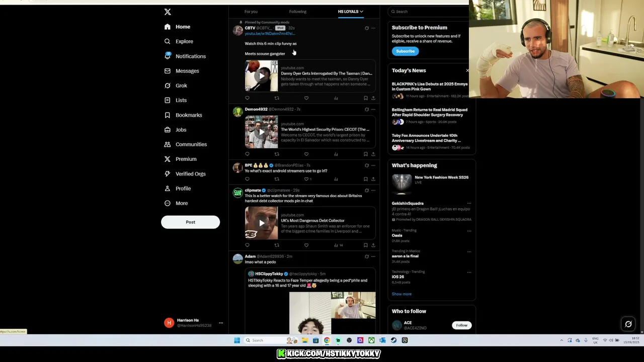Follow the ACE account
Image resolution: width=644 pixels, height=362 pixels.
(461, 325)
